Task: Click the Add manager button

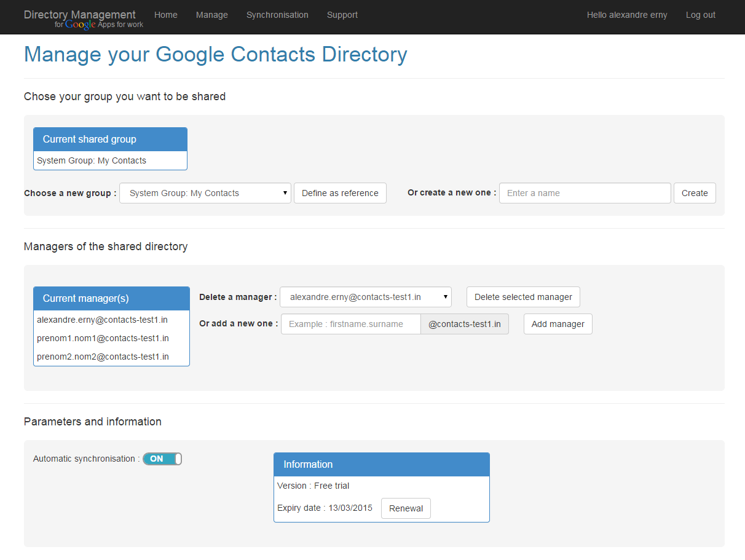Action: [558, 324]
